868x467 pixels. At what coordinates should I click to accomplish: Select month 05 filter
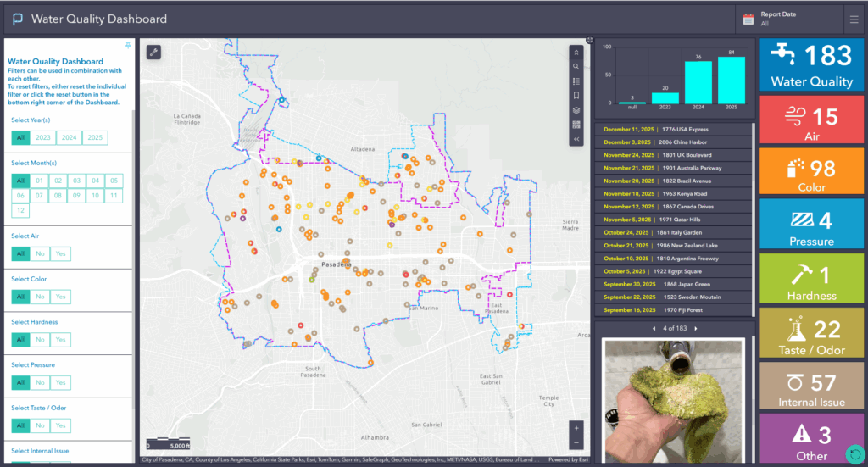click(114, 181)
